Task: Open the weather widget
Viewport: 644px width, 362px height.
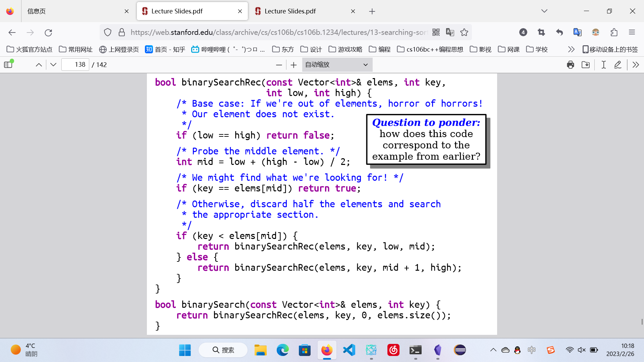Action: click(24, 350)
